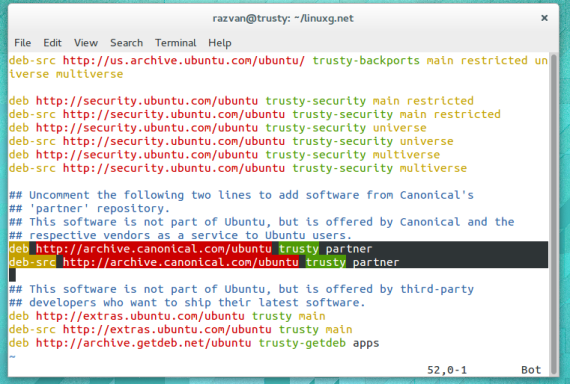The height and width of the screenshot is (384, 570).
Task: Click the text 'trusty-backports' in first line
Action: point(366,60)
